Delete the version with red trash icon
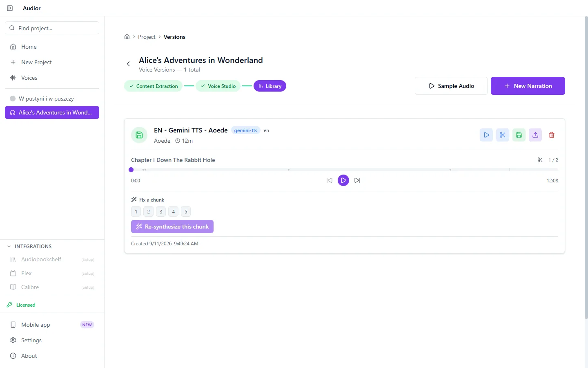 (551, 135)
